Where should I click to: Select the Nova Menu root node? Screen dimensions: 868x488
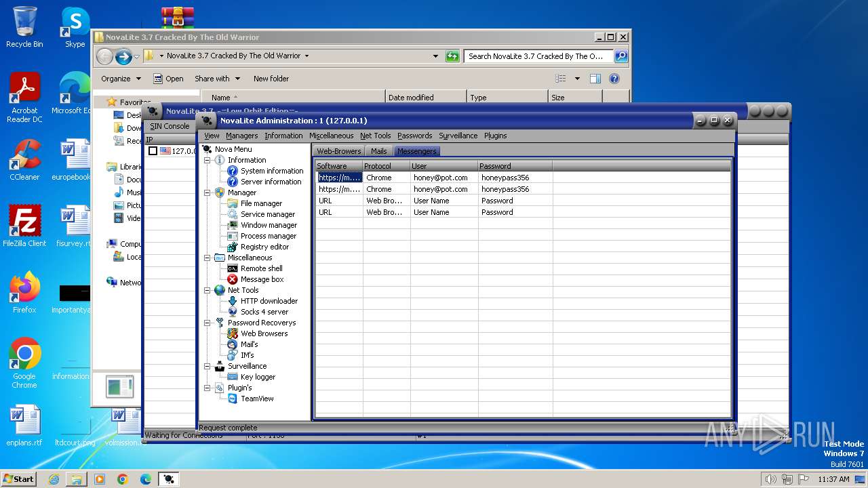click(x=233, y=149)
